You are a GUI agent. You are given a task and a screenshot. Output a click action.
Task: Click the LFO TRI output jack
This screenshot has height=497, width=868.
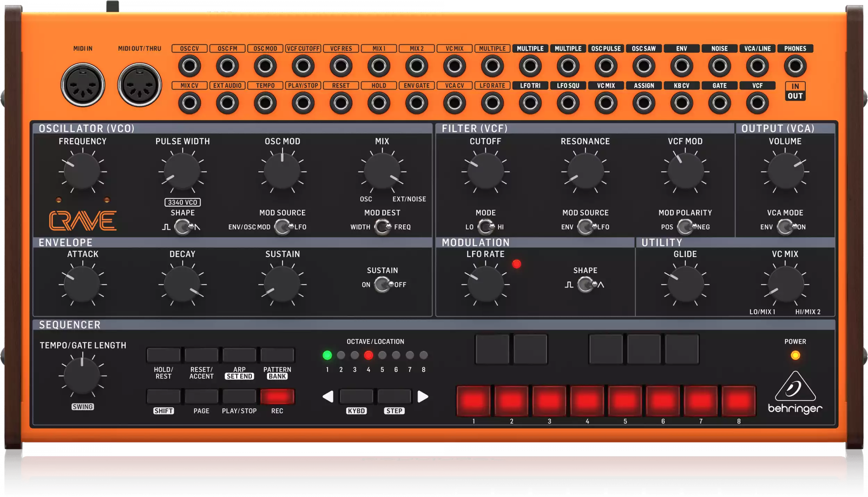[x=530, y=103]
